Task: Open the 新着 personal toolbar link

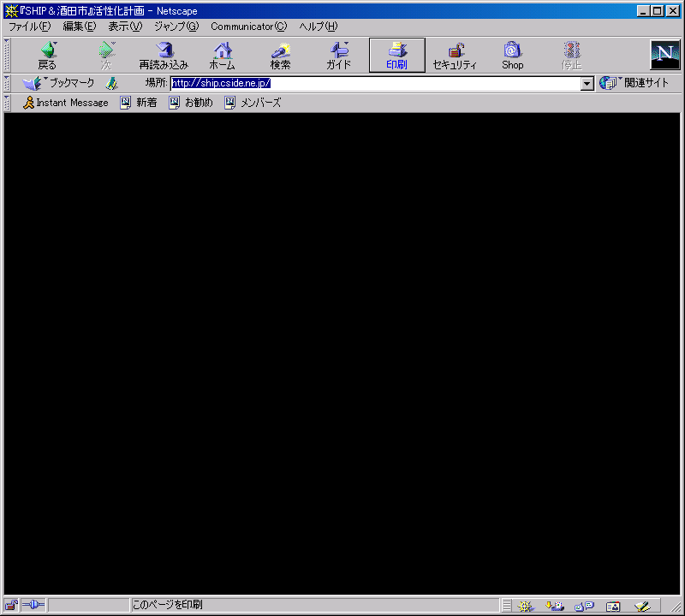Action: point(139,103)
